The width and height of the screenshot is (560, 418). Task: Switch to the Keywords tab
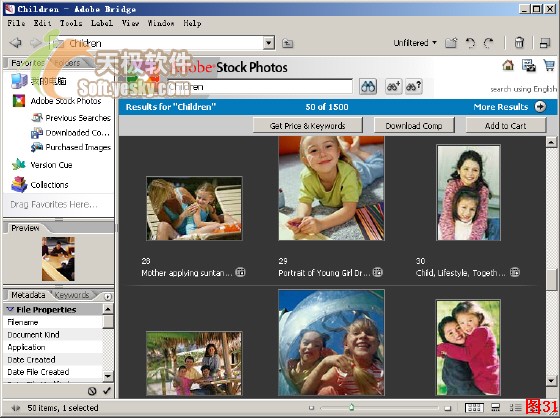pos(72,295)
